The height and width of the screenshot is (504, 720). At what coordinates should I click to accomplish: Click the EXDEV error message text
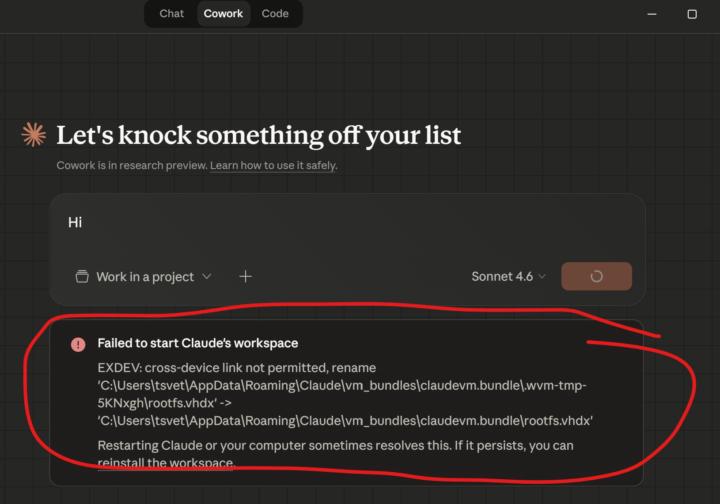click(x=345, y=394)
